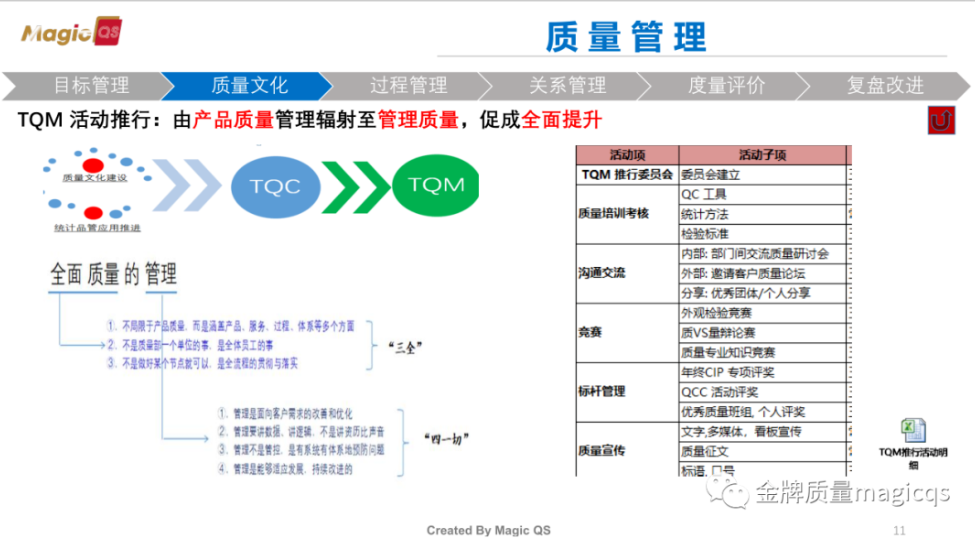This screenshot has width=975, height=542.
Task: Select the 检验标准 cell
Action: pyautogui.click(x=762, y=234)
